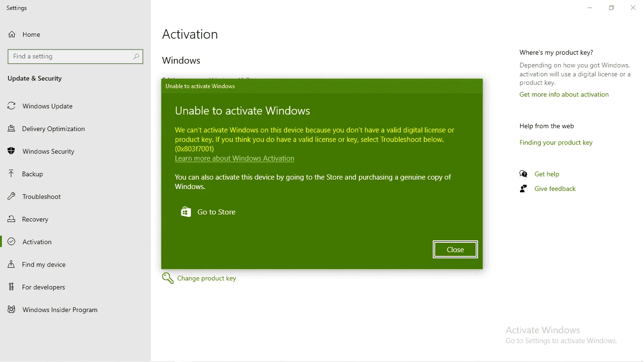Minimize the Settings window

(590, 8)
